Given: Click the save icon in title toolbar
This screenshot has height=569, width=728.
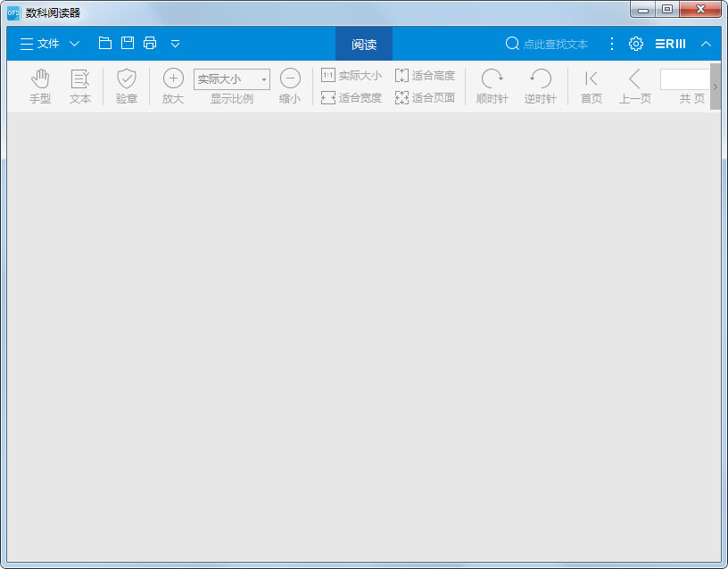Looking at the screenshot, I should [x=128, y=43].
